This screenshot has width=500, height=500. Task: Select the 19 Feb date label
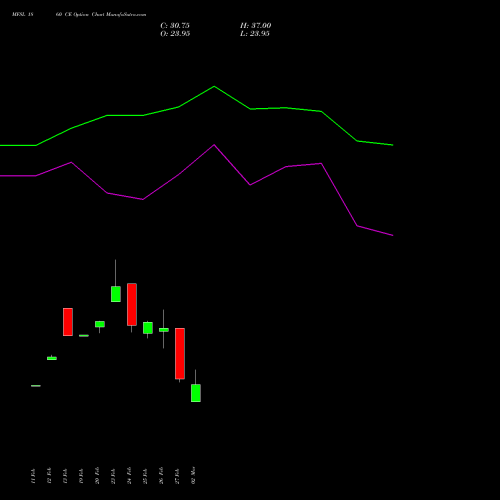click(x=81, y=476)
